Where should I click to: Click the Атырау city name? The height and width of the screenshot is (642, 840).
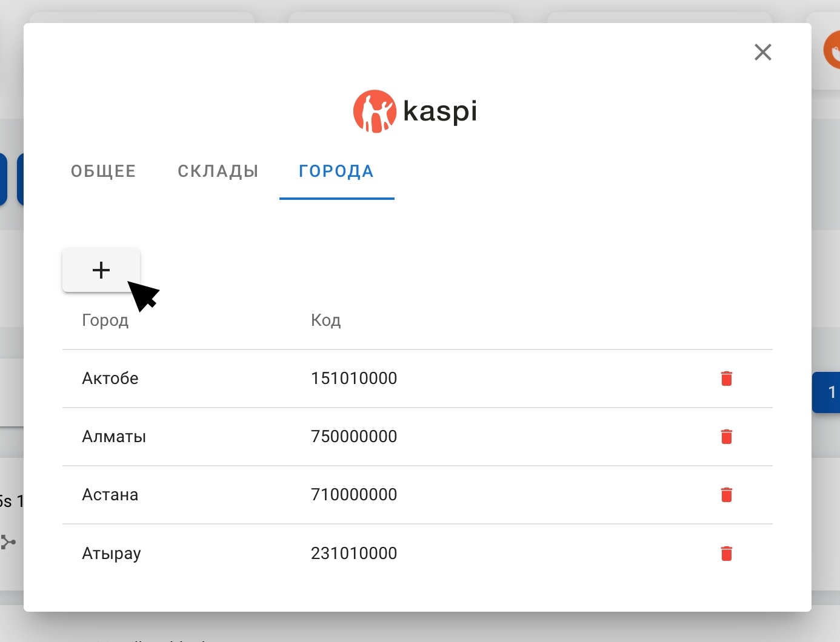click(112, 553)
